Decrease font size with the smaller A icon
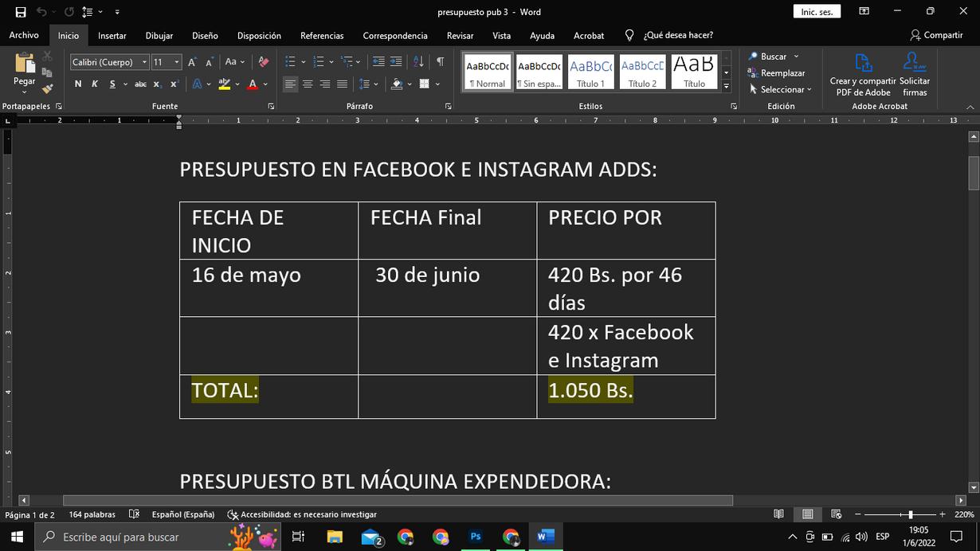Image resolution: width=980 pixels, height=551 pixels. 210,62
